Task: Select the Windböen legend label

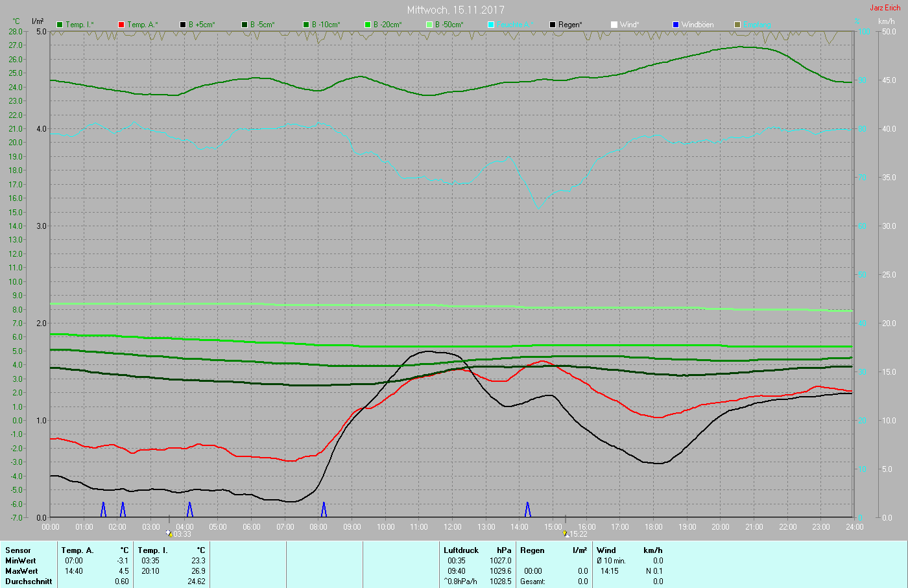Action: click(698, 25)
